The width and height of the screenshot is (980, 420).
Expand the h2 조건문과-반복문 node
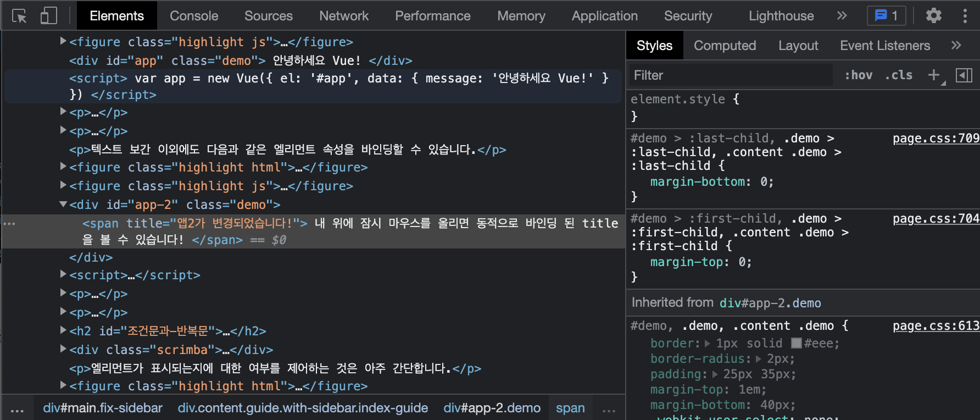click(x=63, y=330)
